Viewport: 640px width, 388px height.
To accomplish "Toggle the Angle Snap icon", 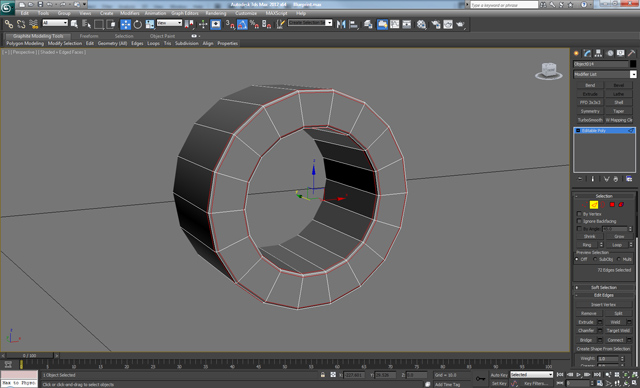I will [x=242, y=24].
